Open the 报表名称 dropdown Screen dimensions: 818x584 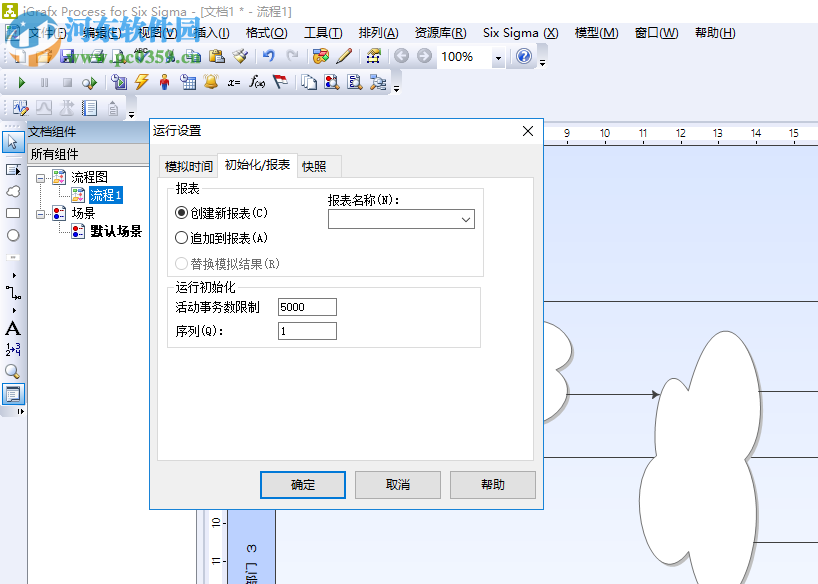coord(465,218)
